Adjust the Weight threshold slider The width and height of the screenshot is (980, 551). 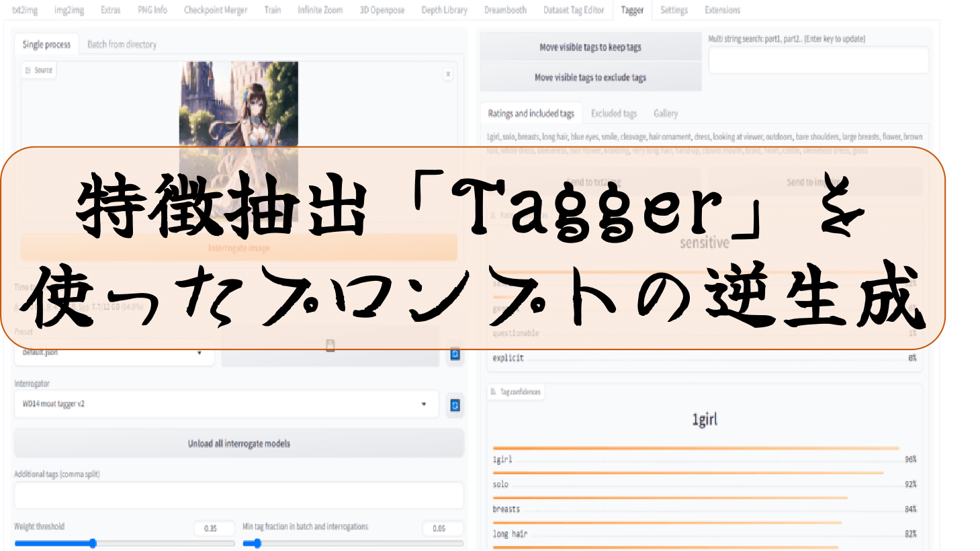[x=124, y=543]
